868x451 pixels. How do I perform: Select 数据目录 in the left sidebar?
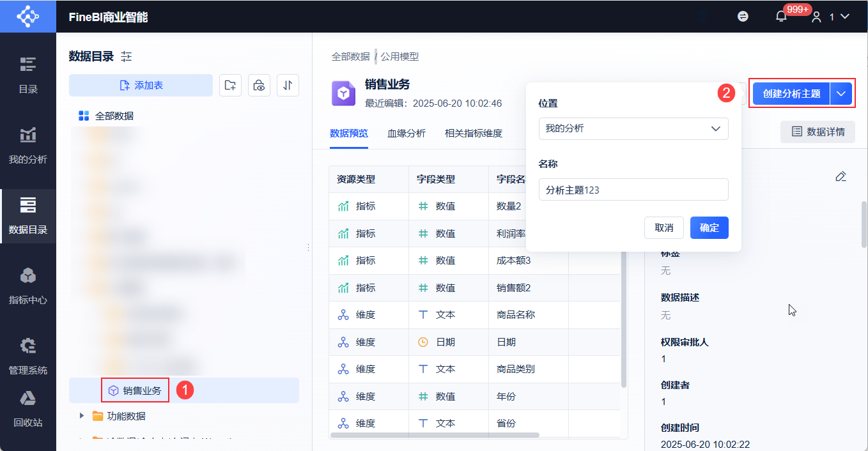[28, 216]
